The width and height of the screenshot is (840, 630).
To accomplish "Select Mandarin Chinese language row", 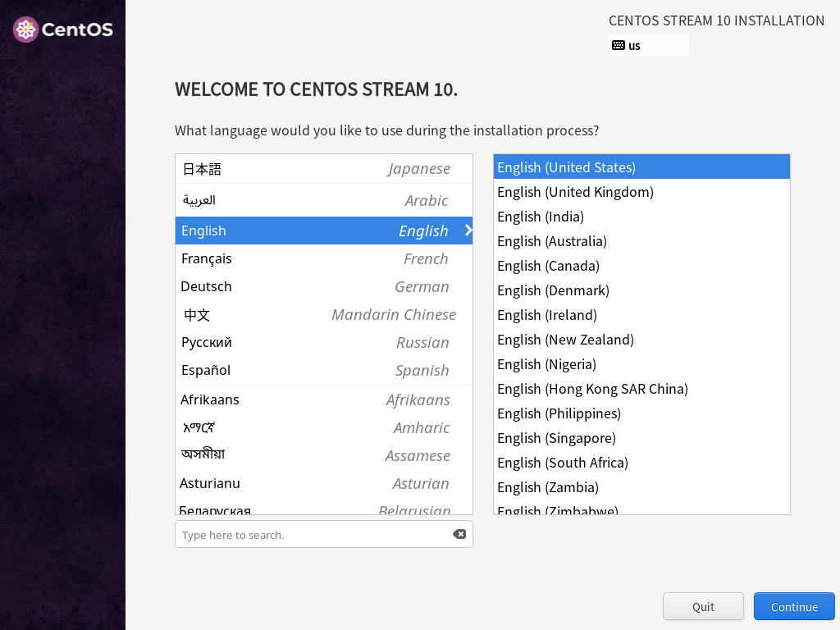I will [323, 314].
